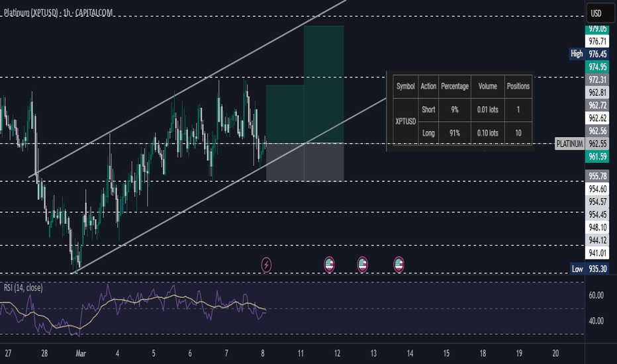Screen dimensions: 617x364
Task: Click the 0.01 lots volume cell
Action: click(x=487, y=110)
